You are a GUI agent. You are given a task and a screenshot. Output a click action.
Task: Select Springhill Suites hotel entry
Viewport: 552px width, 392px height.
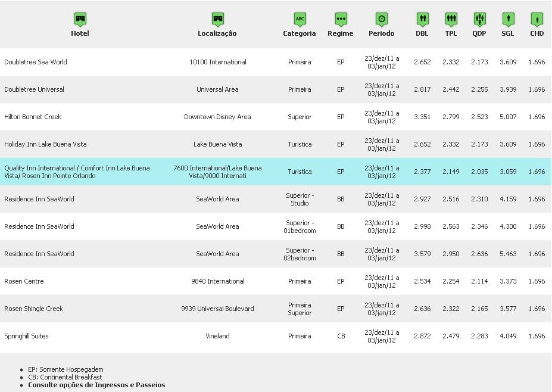point(26,336)
